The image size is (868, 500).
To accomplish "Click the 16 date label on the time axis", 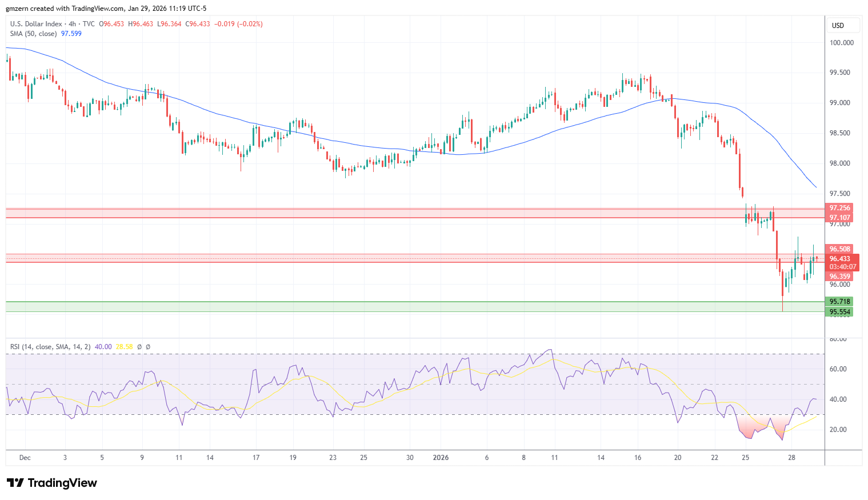I will (638, 458).
